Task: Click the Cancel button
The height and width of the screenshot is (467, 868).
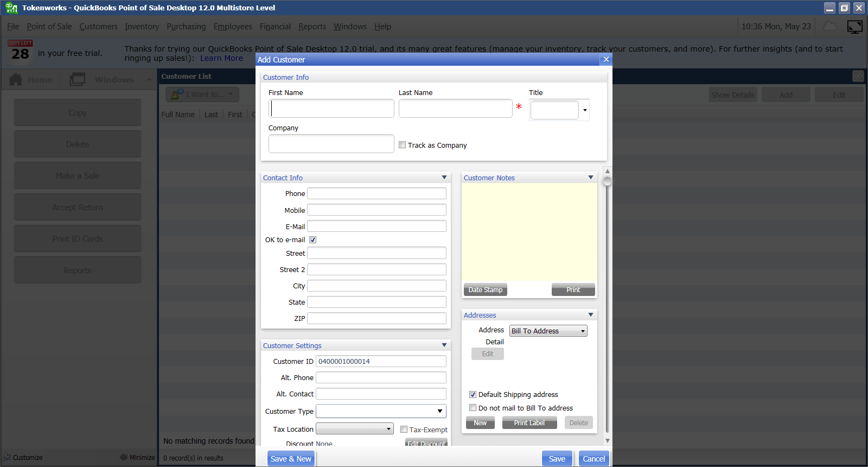Action: click(x=593, y=458)
